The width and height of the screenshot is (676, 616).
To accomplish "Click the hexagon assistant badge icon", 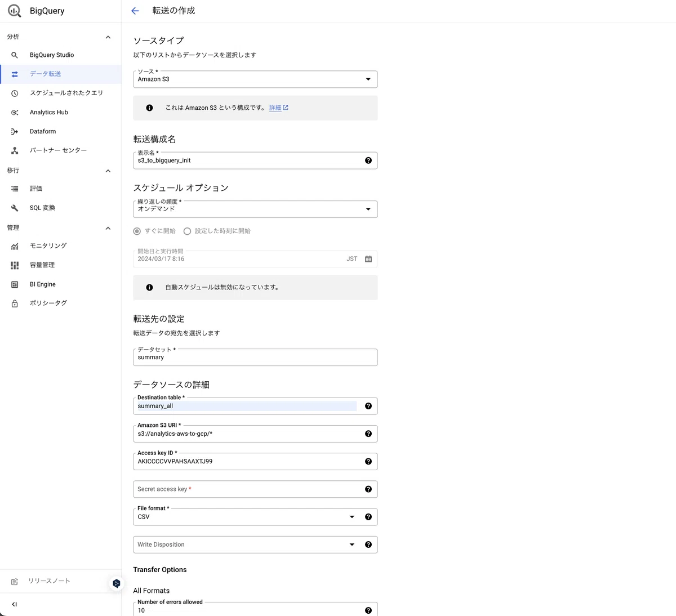I will click(x=116, y=583).
